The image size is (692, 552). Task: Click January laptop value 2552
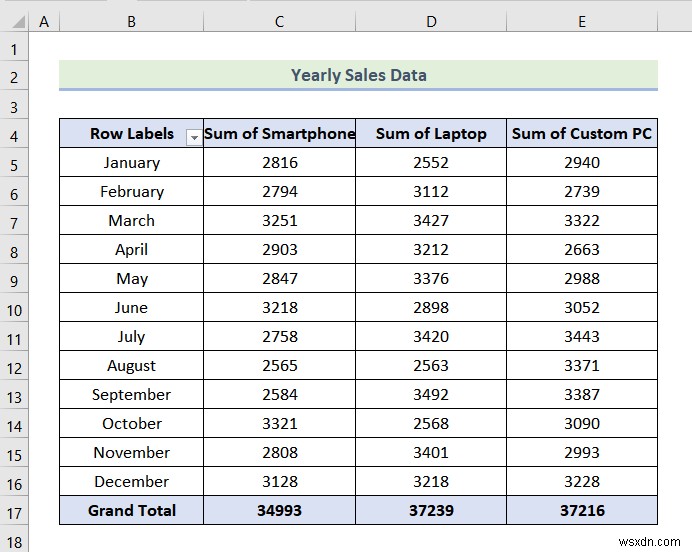click(431, 162)
